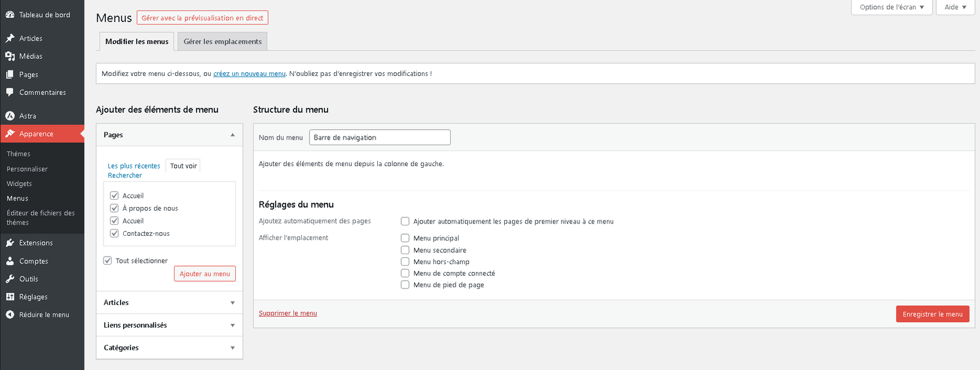Image resolution: width=980 pixels, height=370 pixels.
Task: Select the Apparence paintbrush icon
Action: coord(11,133)
